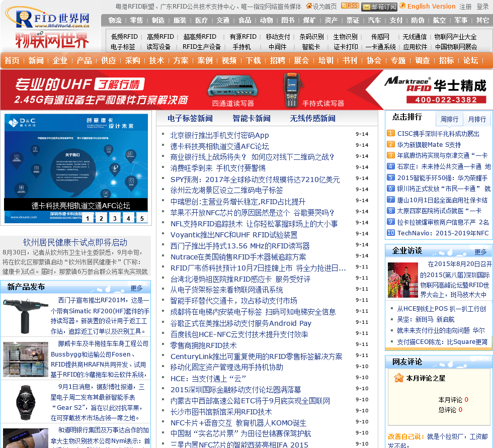Open article Voyantic推出NFC和UHF RFID试验装置
The height and width of the screenshot is (448, 493).
[x=233, y=235]
